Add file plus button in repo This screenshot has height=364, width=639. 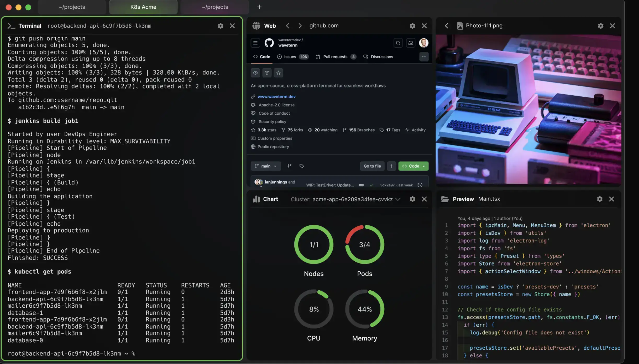pos(391,166)
